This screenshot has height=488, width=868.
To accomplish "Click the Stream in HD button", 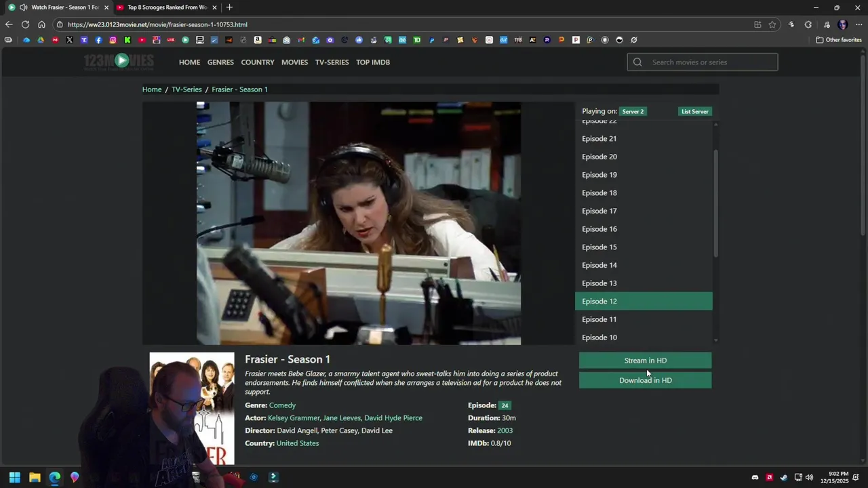I will coord(646,361).
